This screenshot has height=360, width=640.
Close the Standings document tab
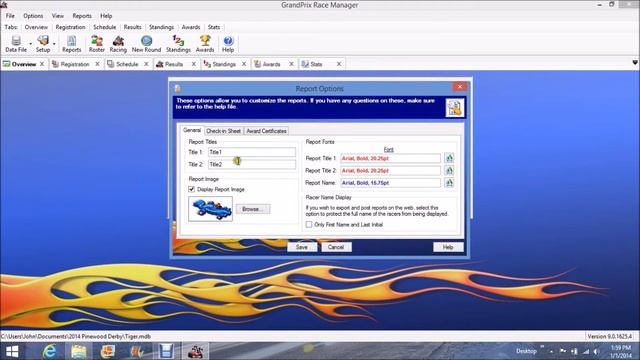click(x=244, y=64)
